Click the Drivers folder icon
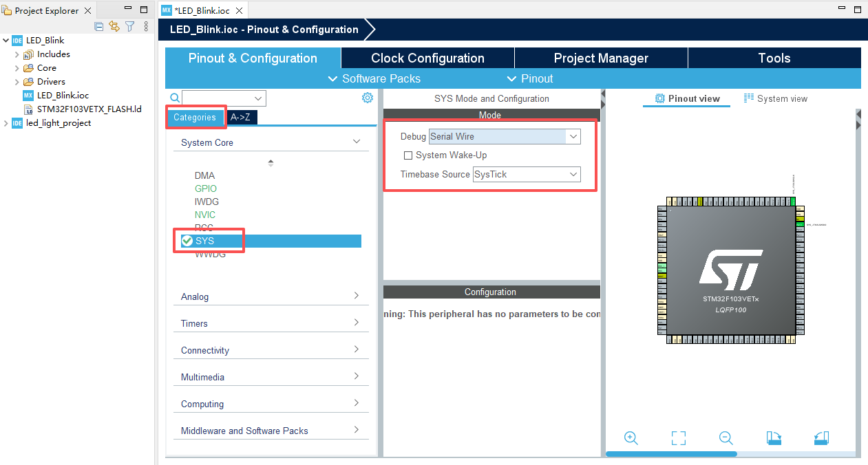This screenshot has width=868, height=465. (28, 82)
